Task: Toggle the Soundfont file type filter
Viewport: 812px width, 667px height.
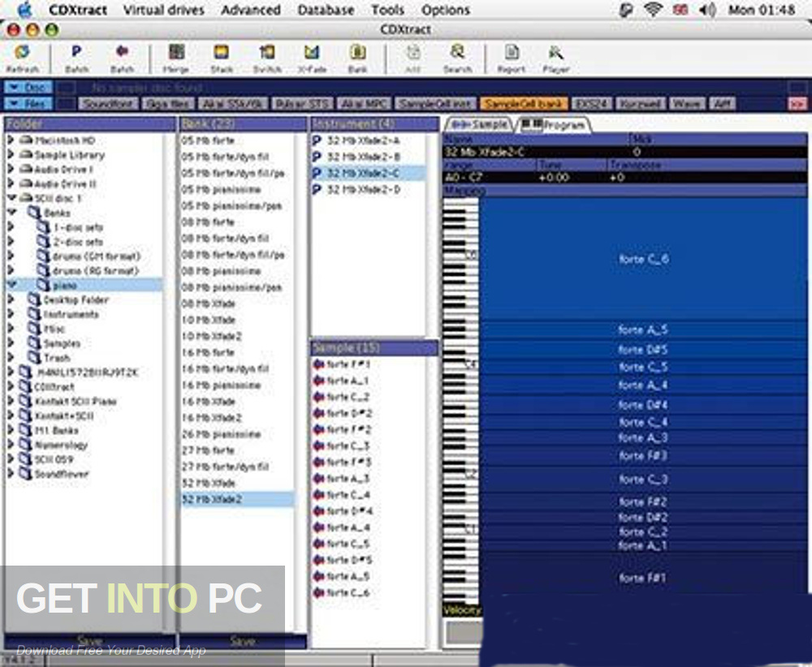Action: [108, 104]
